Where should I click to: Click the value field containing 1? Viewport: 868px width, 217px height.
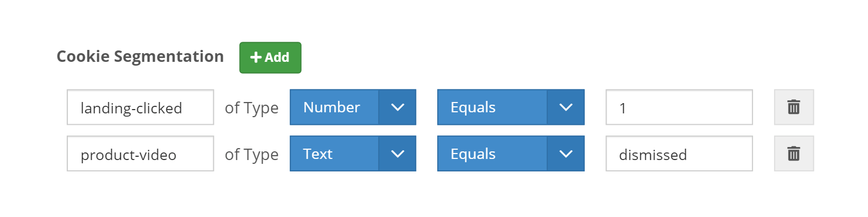[x=679, y=107]
